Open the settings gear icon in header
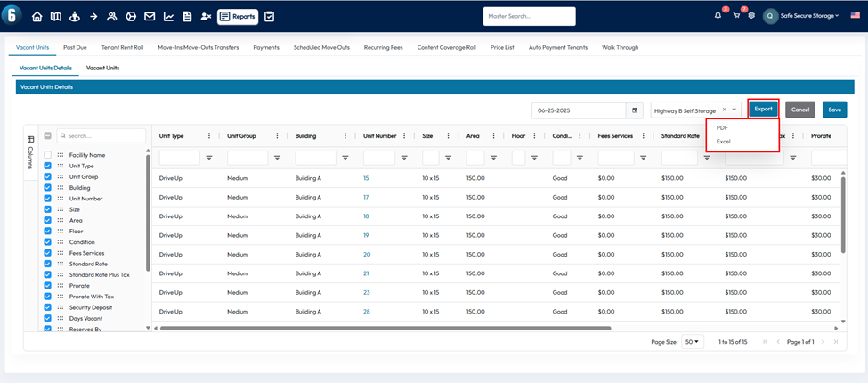 (x=751, y=16)
